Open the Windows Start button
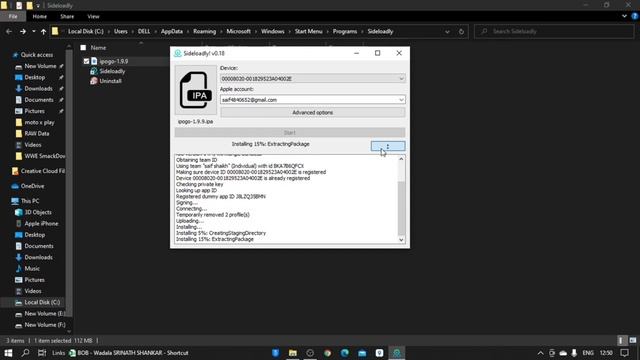Screen dimensions: 640x360 (x=8, y=353)
